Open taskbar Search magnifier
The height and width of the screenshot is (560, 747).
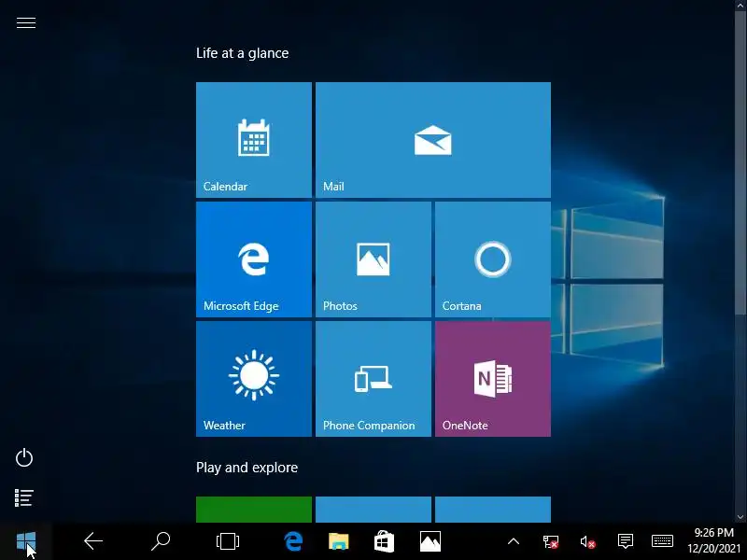point(161,541)
